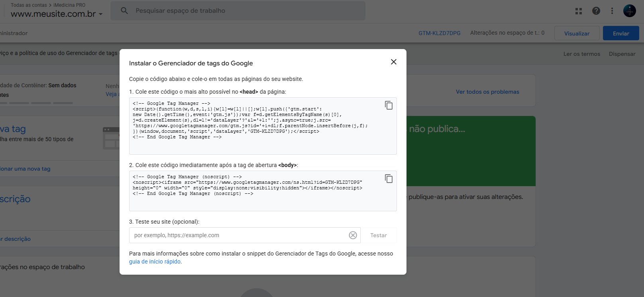Open the more options menu
Image resolution: width=644 pixels, height=297 pixels.
click(612, 11)
